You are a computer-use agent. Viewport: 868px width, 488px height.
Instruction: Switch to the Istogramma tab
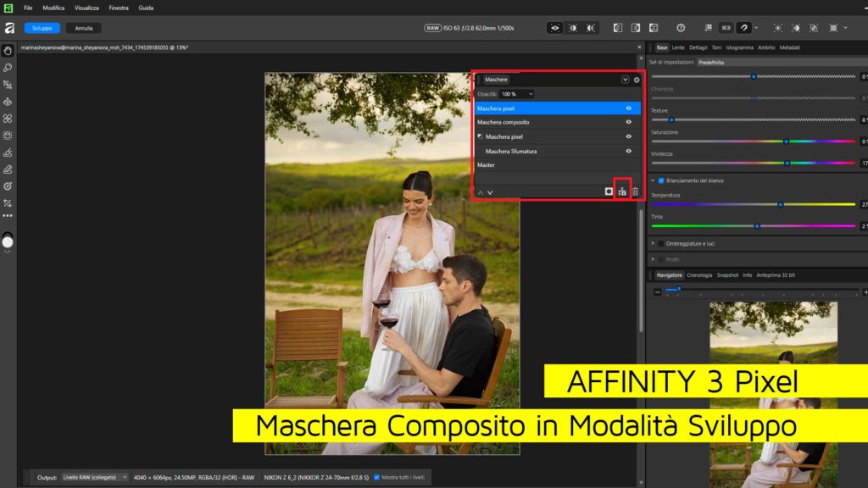pos(739,47)
